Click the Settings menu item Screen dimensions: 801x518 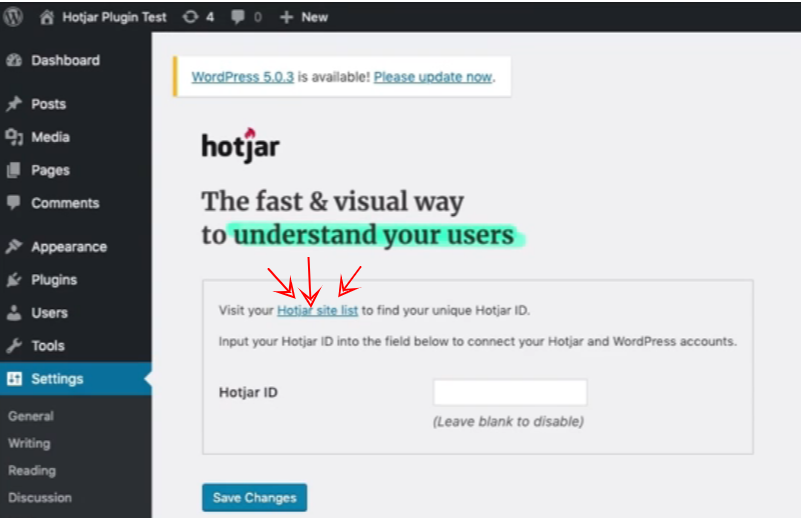57,379
